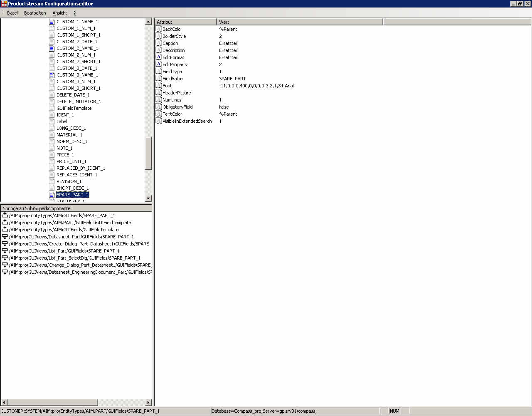Image resolution: width=532 pixels, height=416 pixels.
Task: Click the FieldValue attribute icon
Action: click(159, 79)
